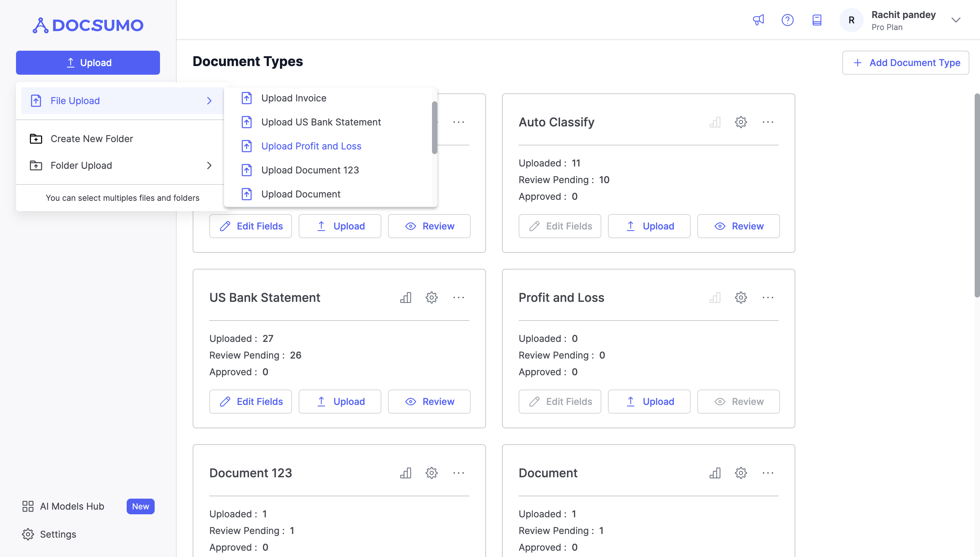Click Upload on the card behind the submenu
Screen dimensions: 980x557
340,226
